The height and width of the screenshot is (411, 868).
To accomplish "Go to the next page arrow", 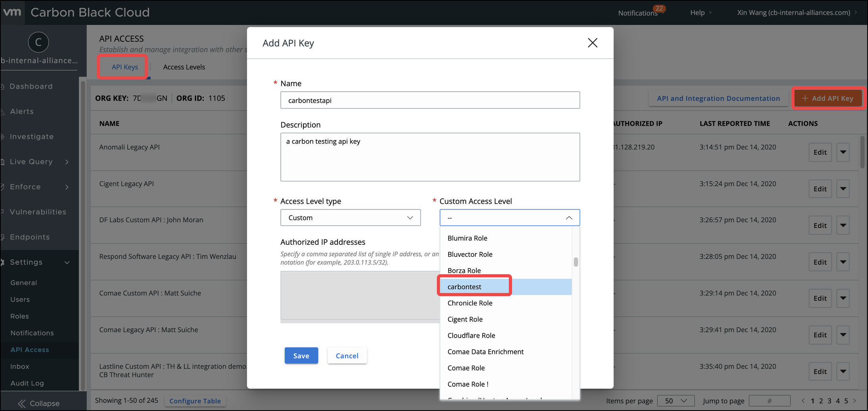I will click(855, 401).
